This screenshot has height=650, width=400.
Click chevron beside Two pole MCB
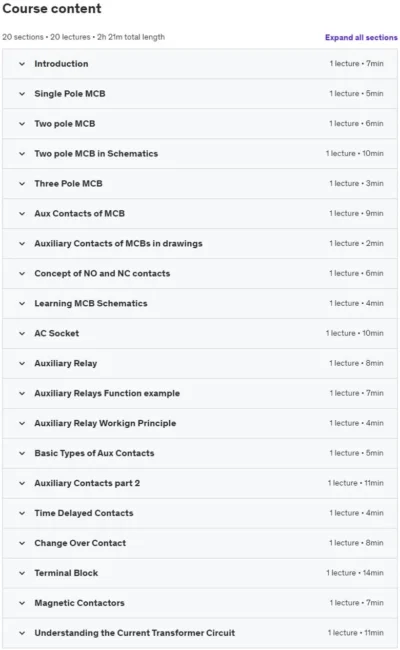point(22,124)
